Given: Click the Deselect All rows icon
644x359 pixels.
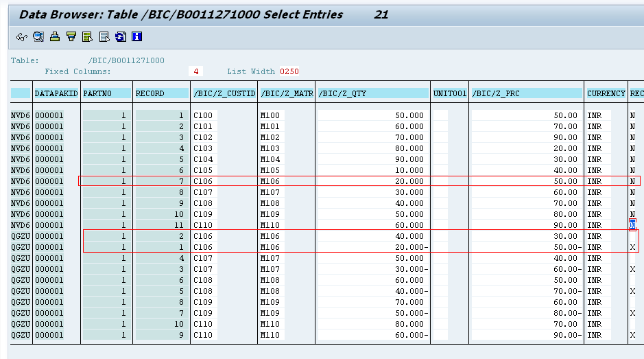Looking at the screenshot, I should pyautogui.click(x=104, y=37).
